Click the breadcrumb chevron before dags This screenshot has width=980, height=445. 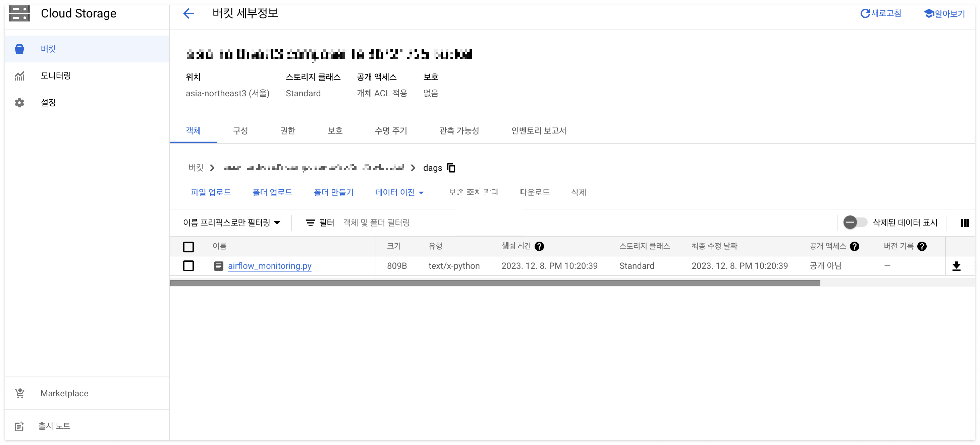point(413,168)
